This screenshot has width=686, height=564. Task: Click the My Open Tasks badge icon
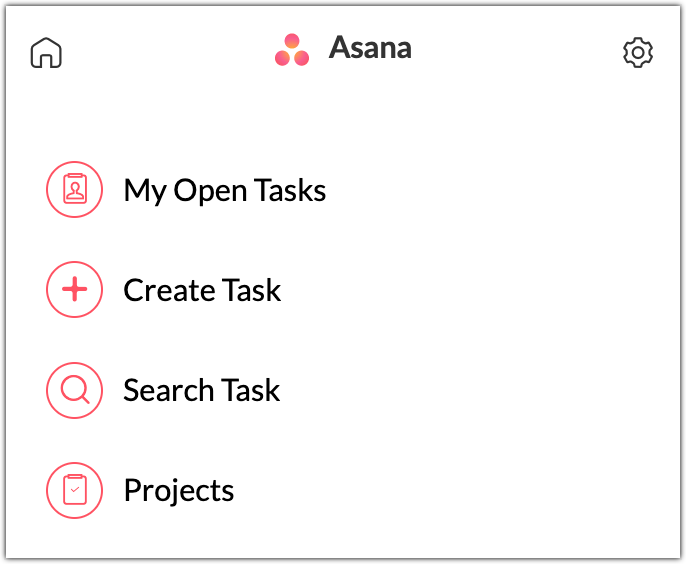pyautogui.click(x=75, y=190)
